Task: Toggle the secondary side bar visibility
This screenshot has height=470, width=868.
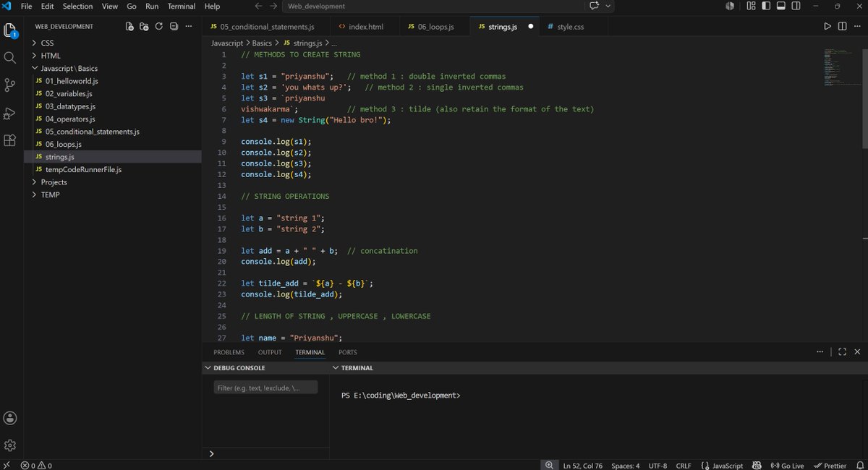Action: click(796, 6)
